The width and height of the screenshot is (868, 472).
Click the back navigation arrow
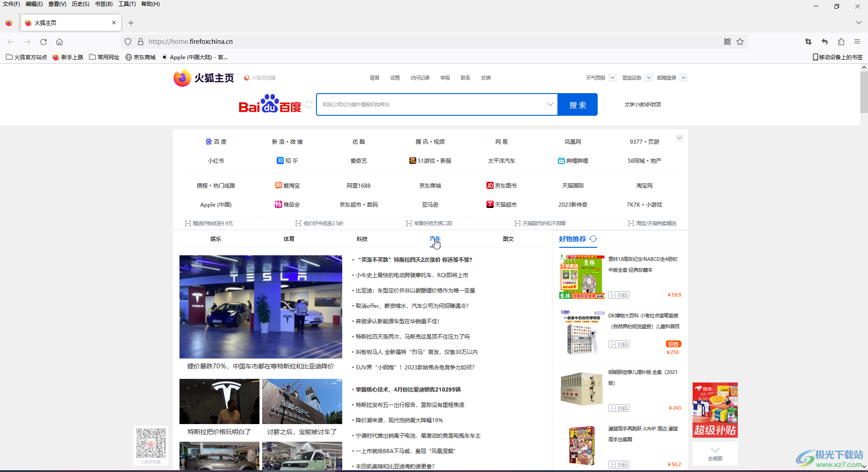click(x=11, y=42)
